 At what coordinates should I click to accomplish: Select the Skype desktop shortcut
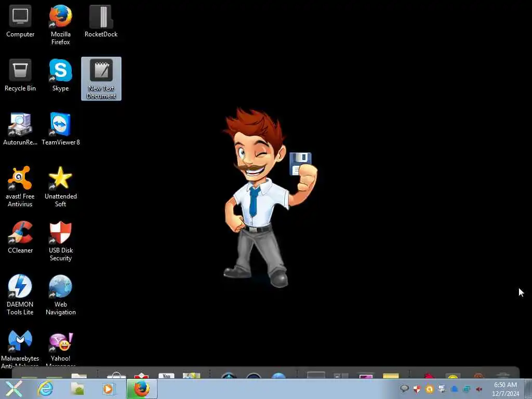coord(60,75)
